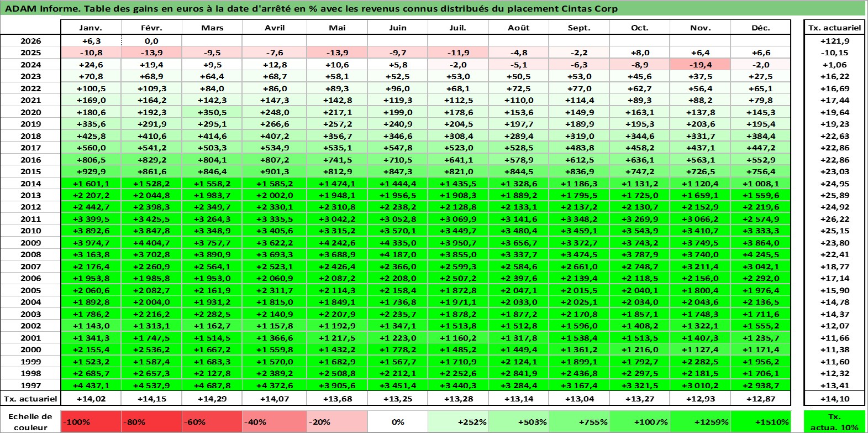The width and height of the screenshot is (868, 433).
Task: Select the +3 211,4 cell in November 2007
Action: point(701,267)
